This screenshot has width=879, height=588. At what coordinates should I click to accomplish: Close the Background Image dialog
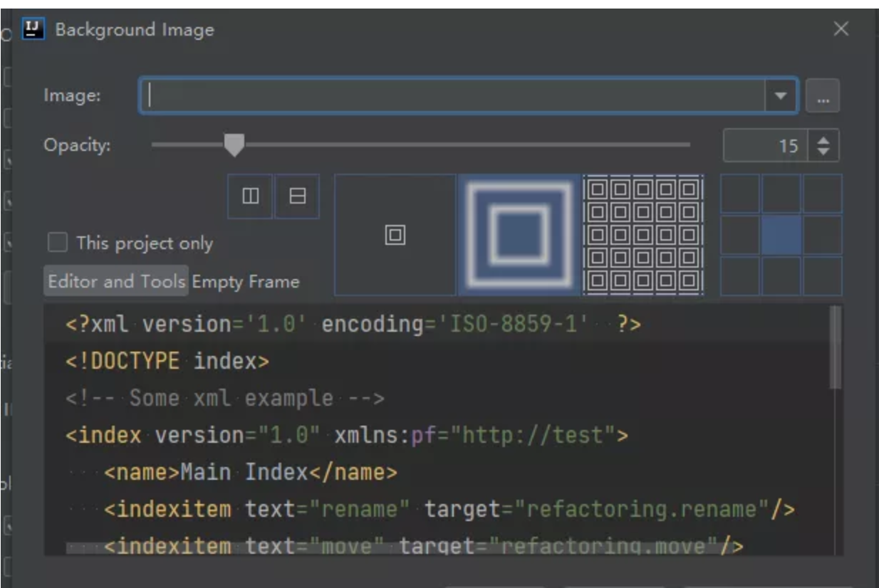tap(841, 29)
